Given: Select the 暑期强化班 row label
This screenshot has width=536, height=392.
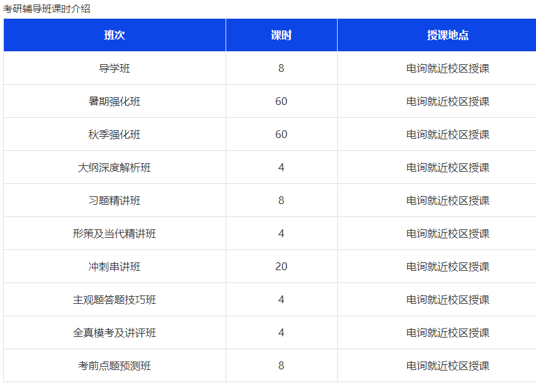Looking at the screenshot, I should [113, 101].
